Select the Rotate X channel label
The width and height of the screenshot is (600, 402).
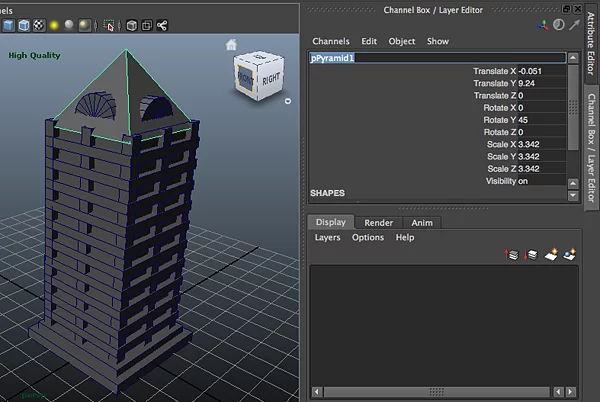pyautogui.click(x=499, y=108)
